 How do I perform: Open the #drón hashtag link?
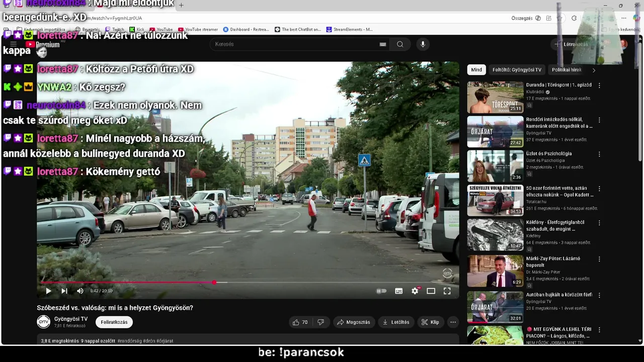(x=149, y=341)
